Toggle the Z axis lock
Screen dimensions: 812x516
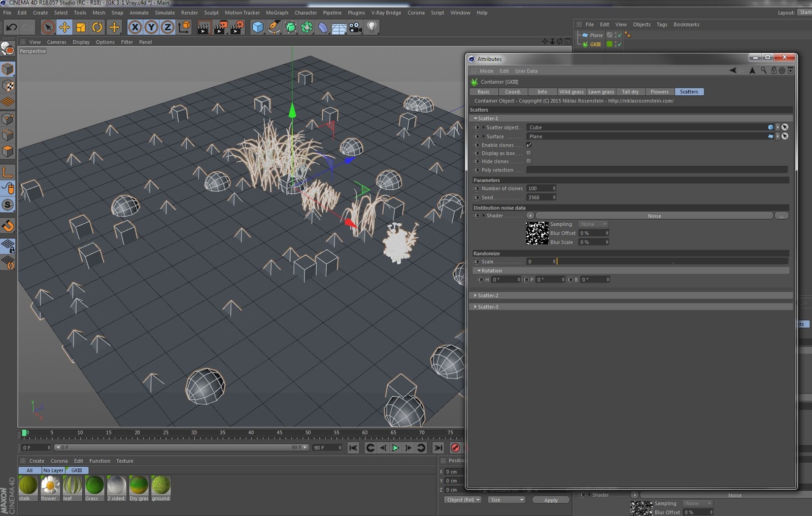click(x=167, y=27)
